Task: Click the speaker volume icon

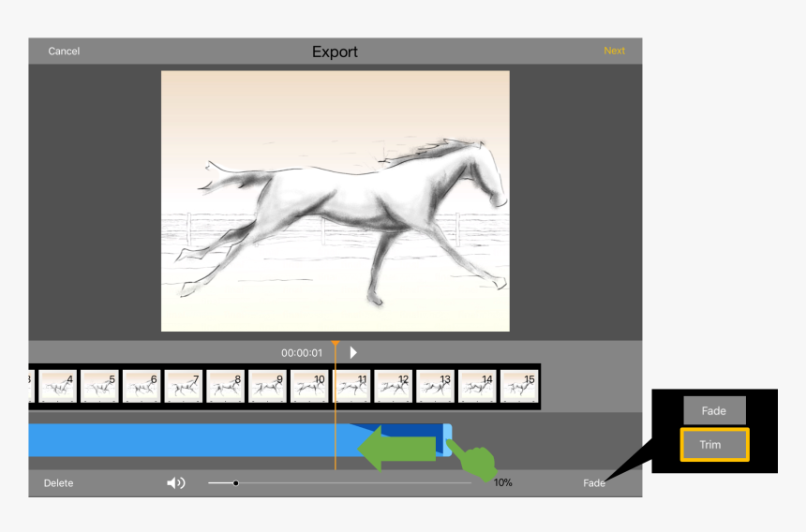Action: coord(176,482)
